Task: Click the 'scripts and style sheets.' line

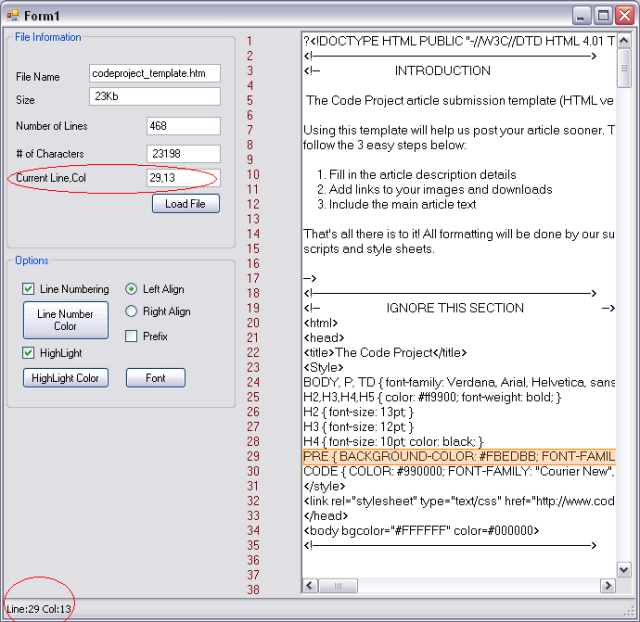Action: 369,249
